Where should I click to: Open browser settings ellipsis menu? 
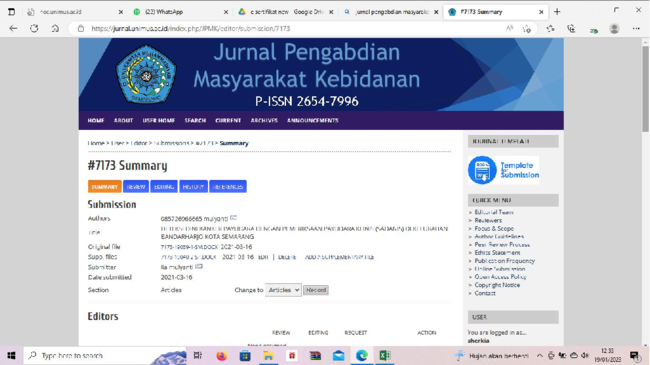[x=636, y=28]
